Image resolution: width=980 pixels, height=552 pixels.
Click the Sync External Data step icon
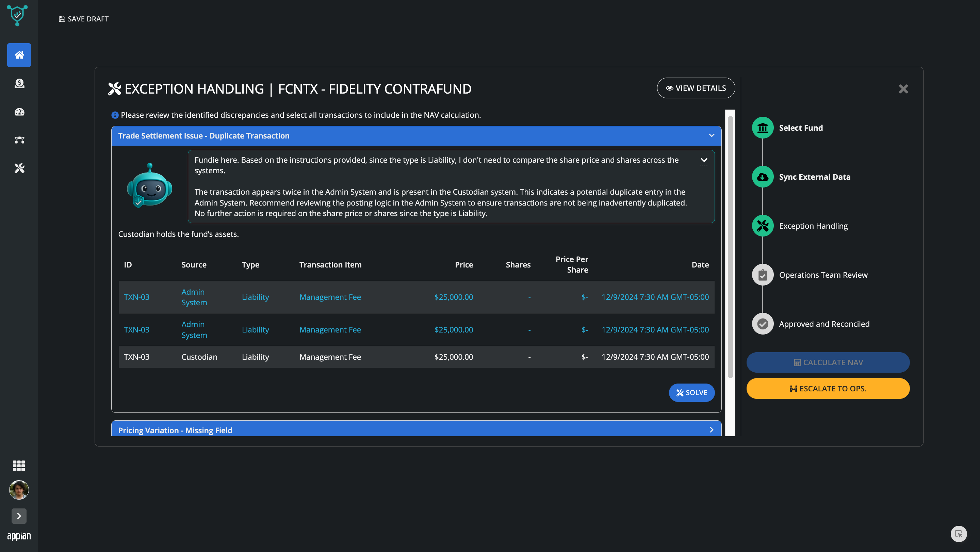(x=762, y=177)
